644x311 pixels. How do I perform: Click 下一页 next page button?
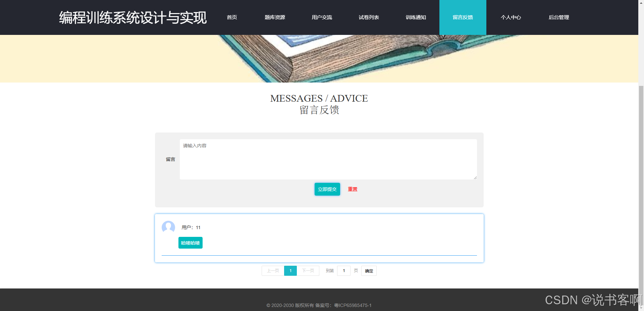coord(308,271)
